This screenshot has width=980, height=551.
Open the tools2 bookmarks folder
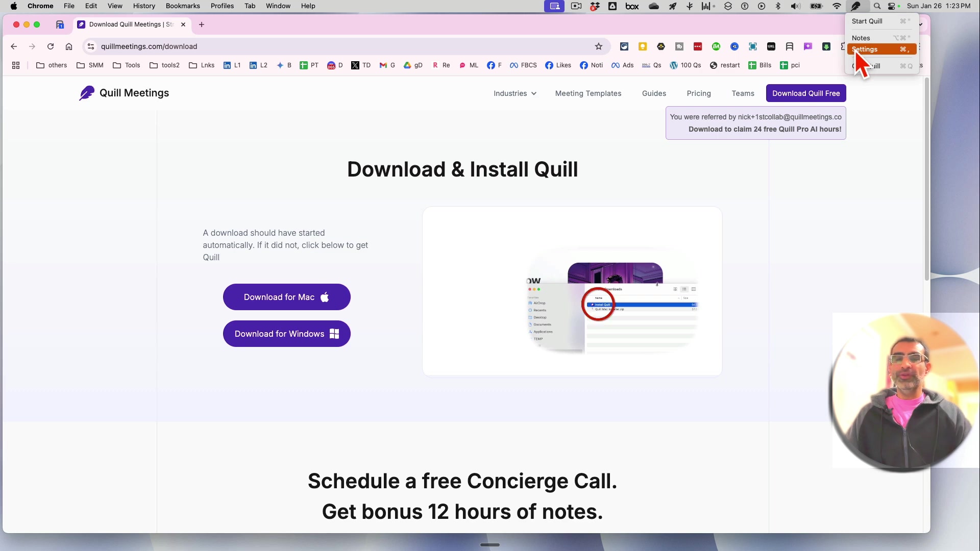click(164, 65)
